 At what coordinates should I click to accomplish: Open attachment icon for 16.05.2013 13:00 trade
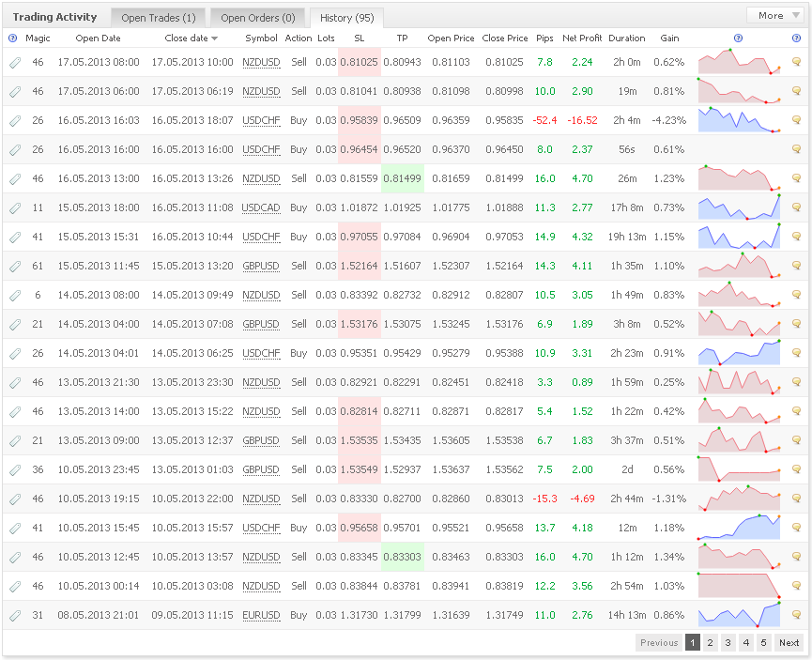click(x=16, y=178)
